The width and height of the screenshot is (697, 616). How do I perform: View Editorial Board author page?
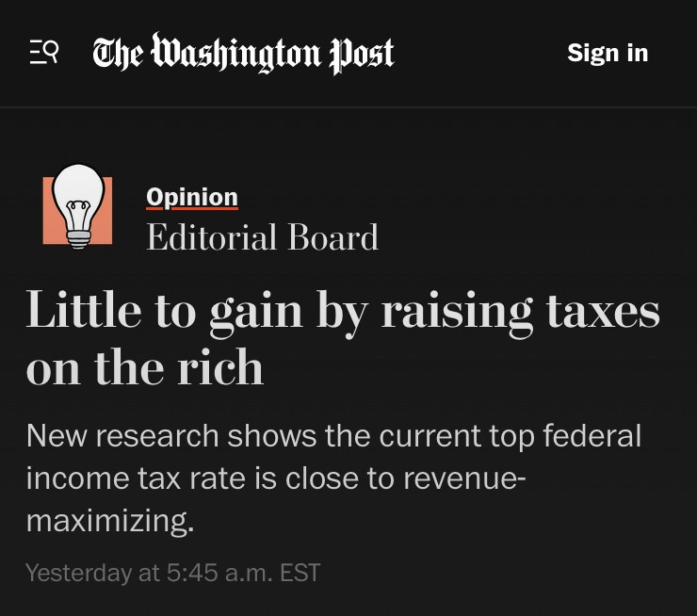click(x=262, y=236)
